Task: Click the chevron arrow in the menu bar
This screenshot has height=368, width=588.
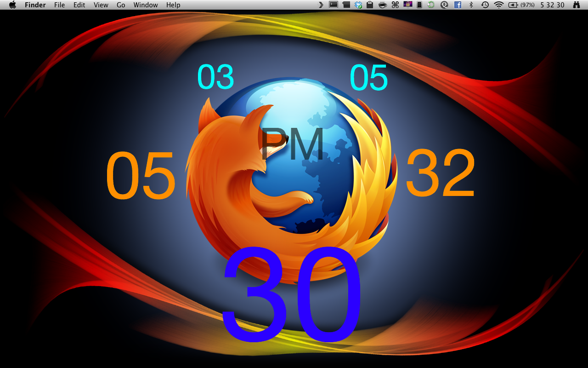Action: (321, 5)
